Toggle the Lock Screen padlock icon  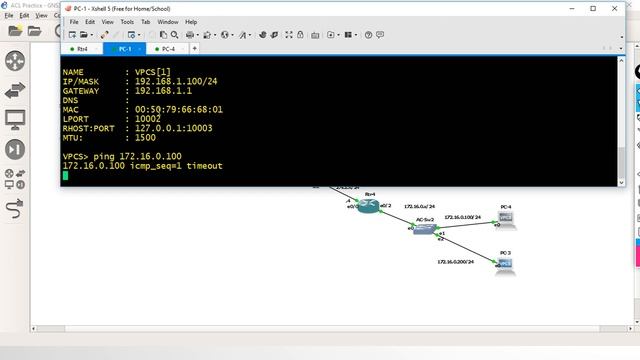tap(300, 35)
